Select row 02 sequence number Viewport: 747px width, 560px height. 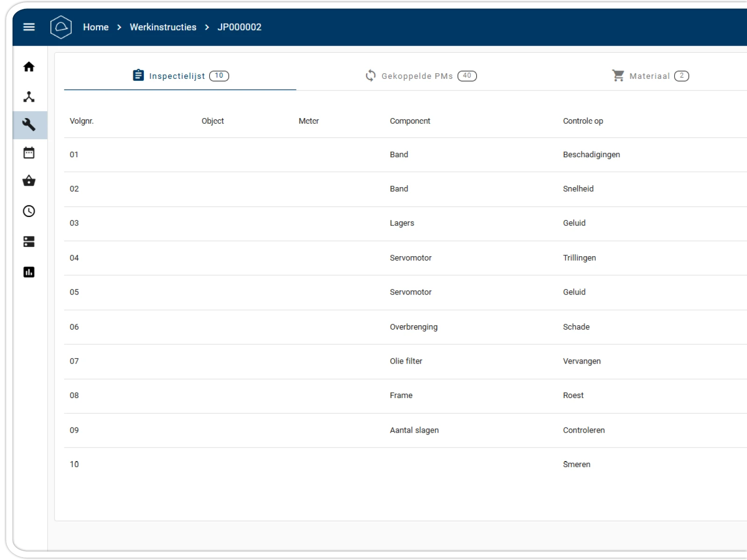[74, 189]
